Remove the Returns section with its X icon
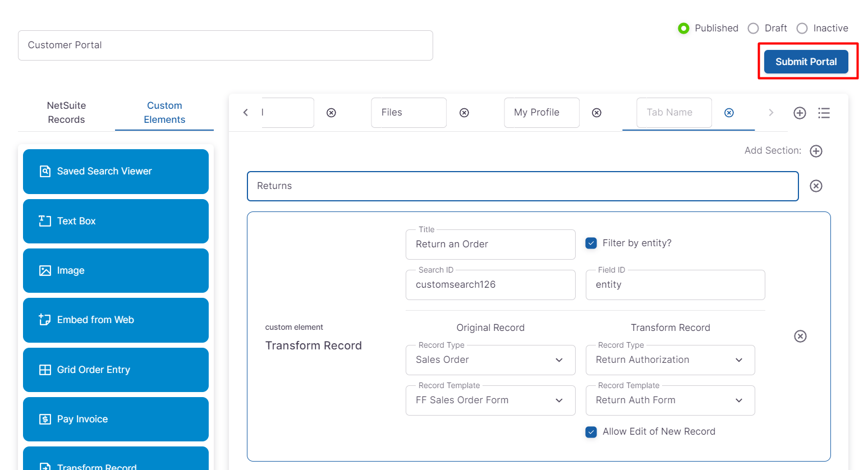 (816, 186)
